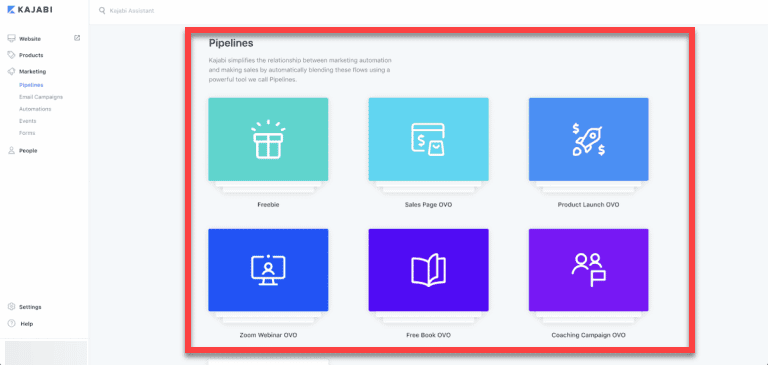The image size is (768, 365).
Task: Click the webinar monitor icon
Action: point(268,270)
